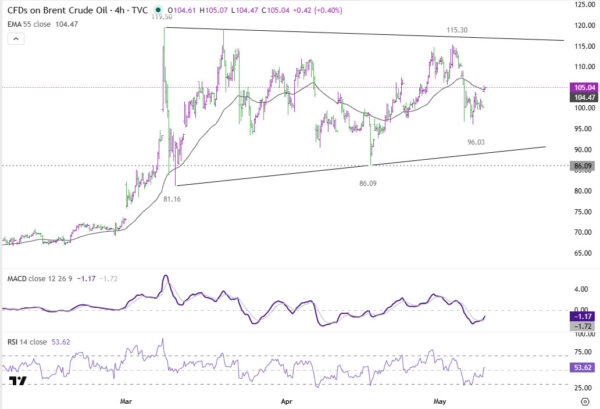The width and height of the screenshot is (600, 409).
Task: Click the TradingView logo at bottom left
Action: coord(18,381)
